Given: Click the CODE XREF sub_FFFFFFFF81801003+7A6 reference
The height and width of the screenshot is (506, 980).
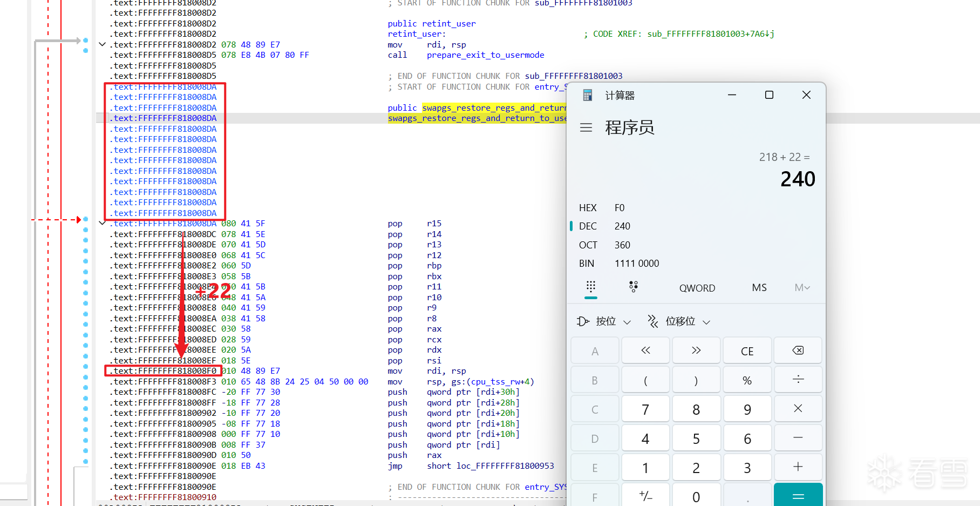Looking at the screenshot, I should tap(711, 34).
